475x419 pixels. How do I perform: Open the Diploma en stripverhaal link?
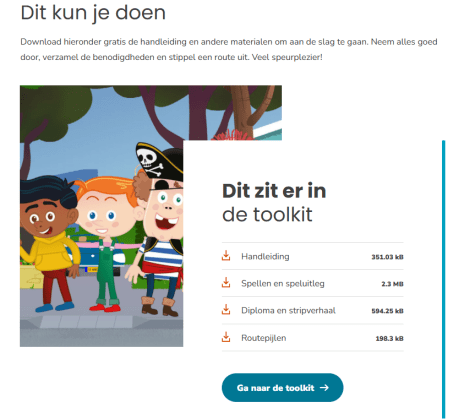pos(288,311)
